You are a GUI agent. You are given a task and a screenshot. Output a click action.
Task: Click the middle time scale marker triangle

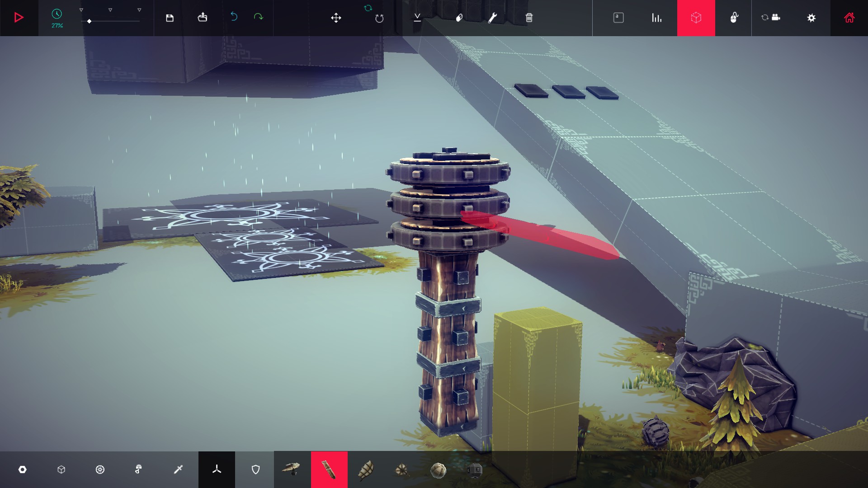110,10
